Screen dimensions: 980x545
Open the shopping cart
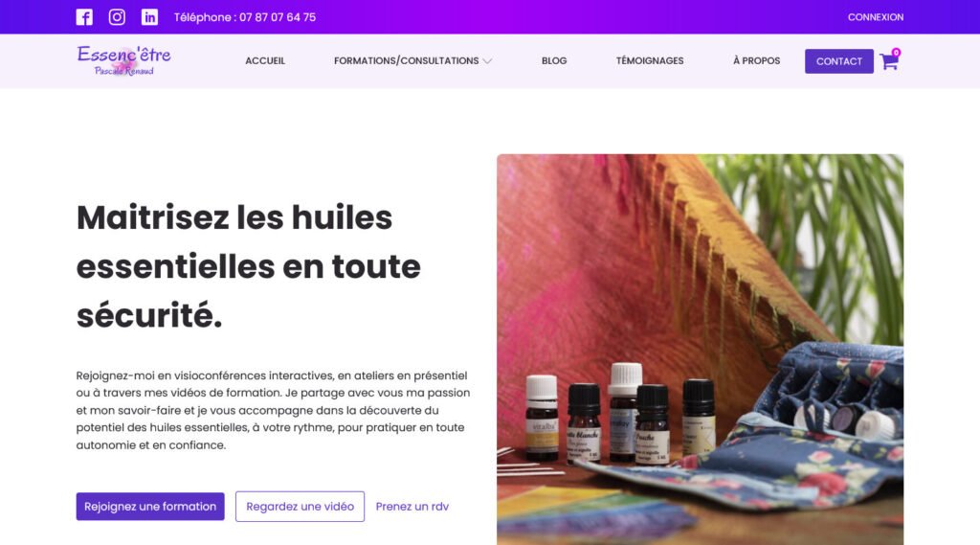[x=889, y=61]
